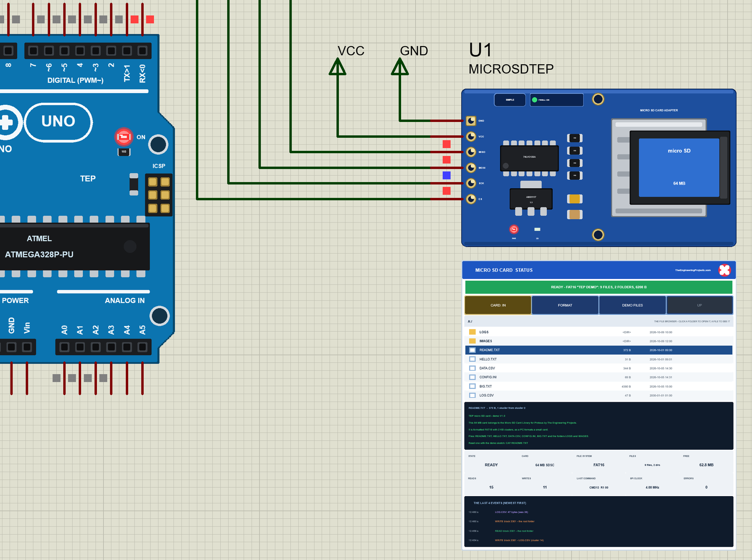Click the micro SD 64 MB card
The width and height of the screenshot is (752, 560).
coord(679,167)
